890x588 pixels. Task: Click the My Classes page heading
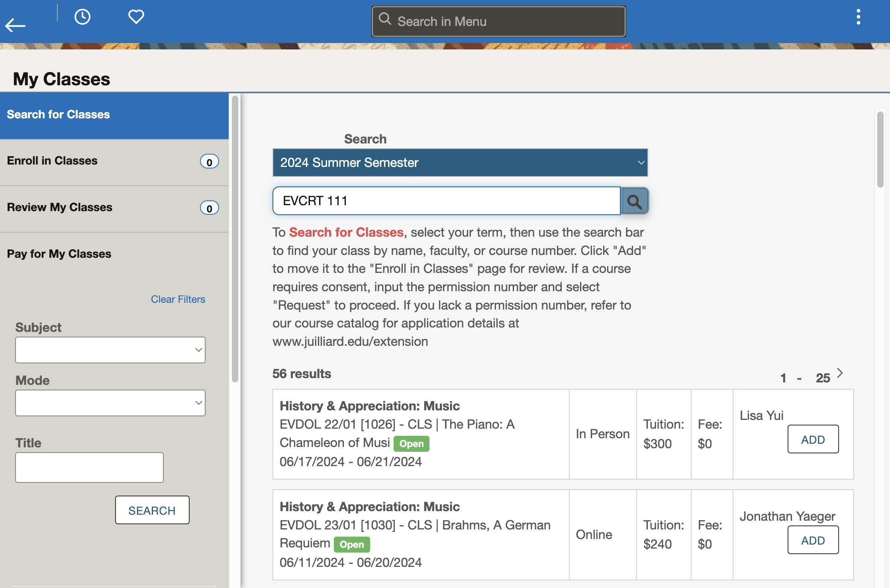61,79
